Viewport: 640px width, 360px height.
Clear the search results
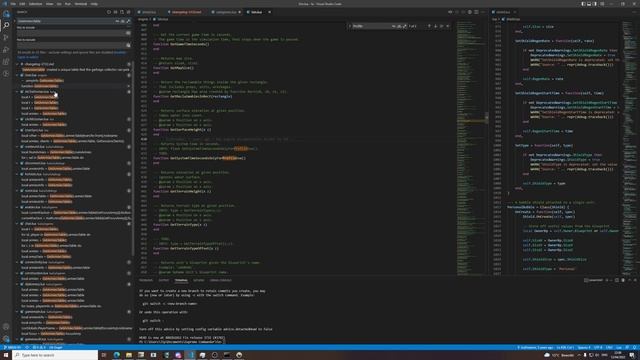116,12
